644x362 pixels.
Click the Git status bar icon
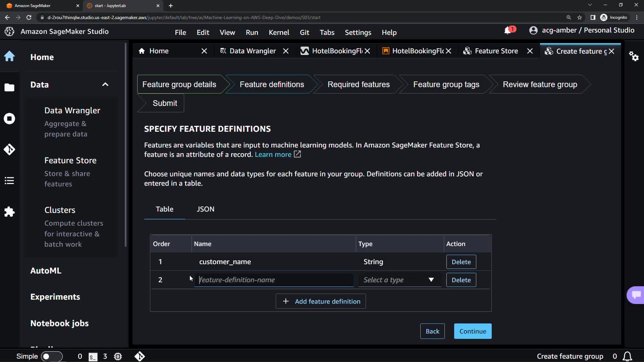(x=140, y=356)
